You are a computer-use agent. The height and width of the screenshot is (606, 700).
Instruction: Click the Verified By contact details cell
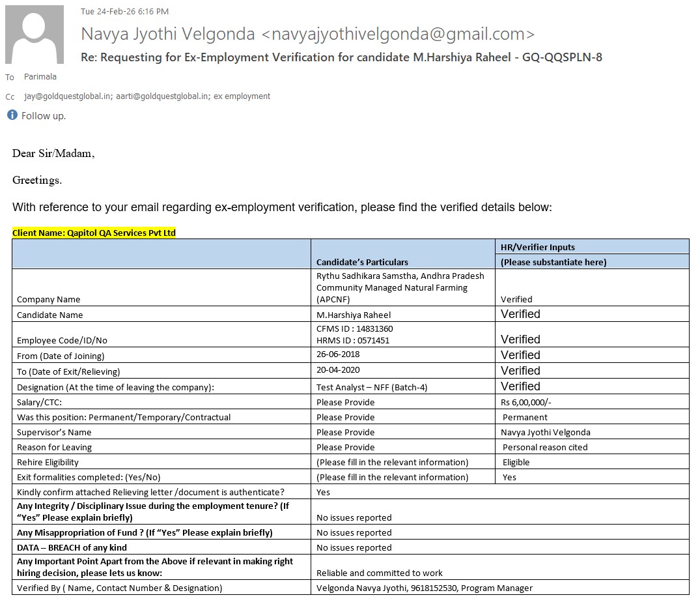coord(424,588)
